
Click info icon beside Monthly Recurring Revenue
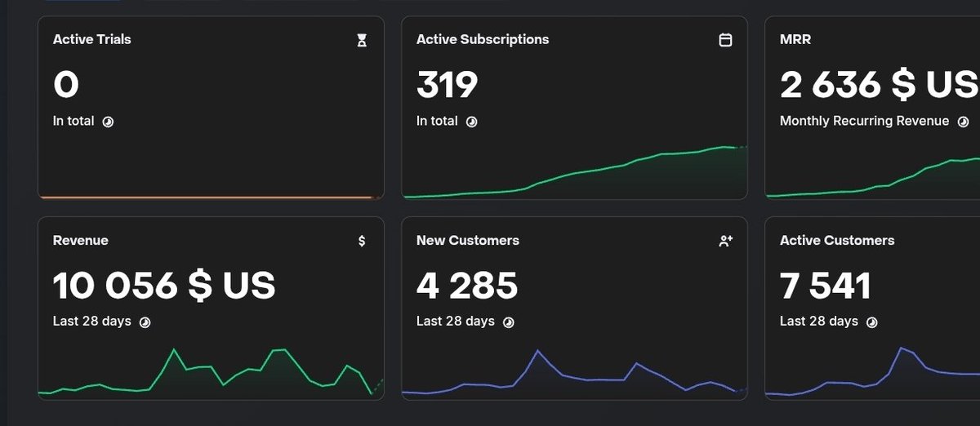[963, 122]
